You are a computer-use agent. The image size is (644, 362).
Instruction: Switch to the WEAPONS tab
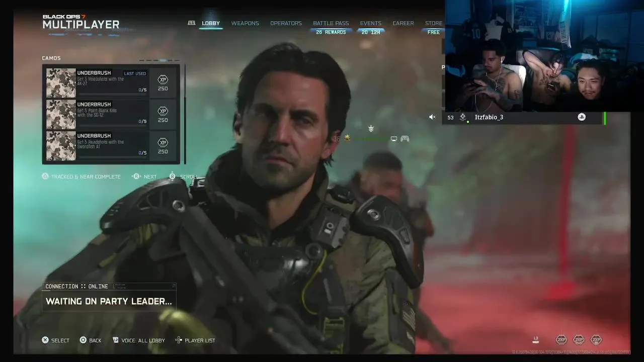(245, 23)
